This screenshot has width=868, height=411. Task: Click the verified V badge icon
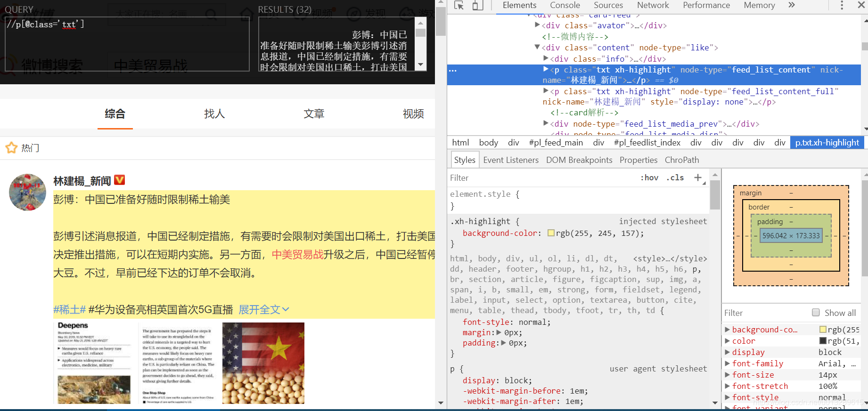tap(120, 180)
